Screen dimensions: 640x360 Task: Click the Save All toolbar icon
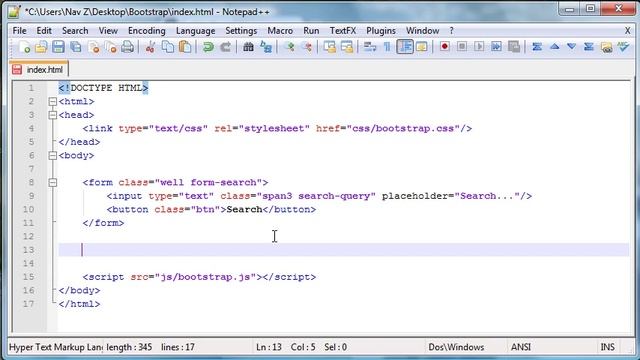76,47
